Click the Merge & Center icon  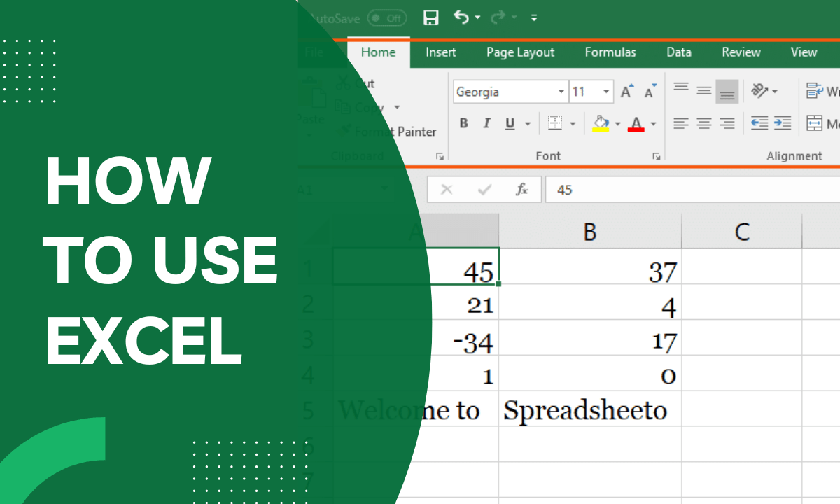(814, 124)
